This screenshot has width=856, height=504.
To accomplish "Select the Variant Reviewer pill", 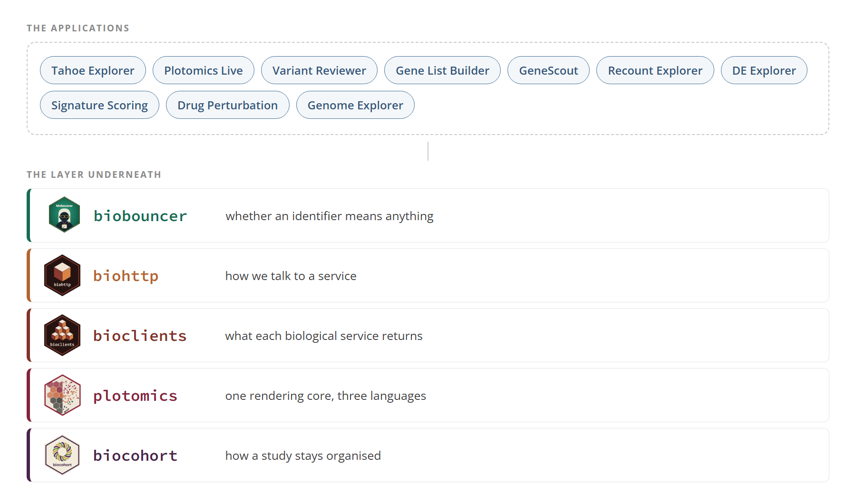I will (319, 70).
